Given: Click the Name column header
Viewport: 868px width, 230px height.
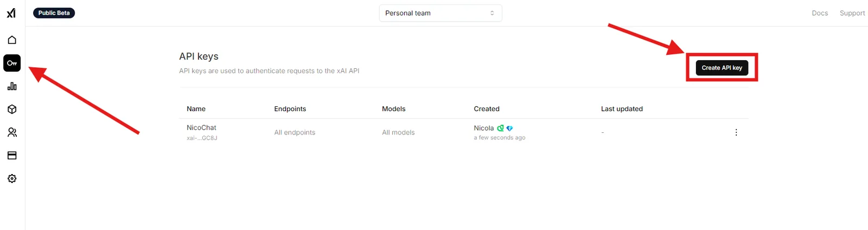Looking at the screenshot, I should pyautogui.click(x=196, y=109).
